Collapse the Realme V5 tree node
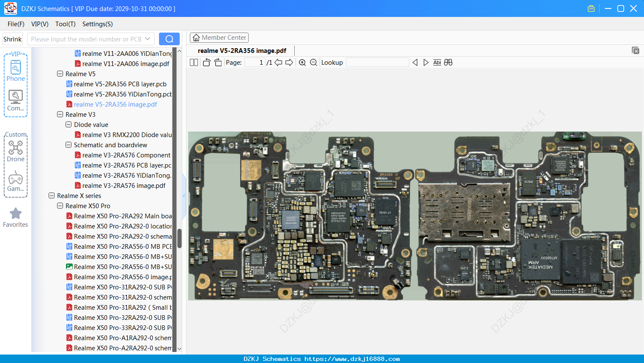The width and height of the screenshot is (644, 363). point(60,74)
